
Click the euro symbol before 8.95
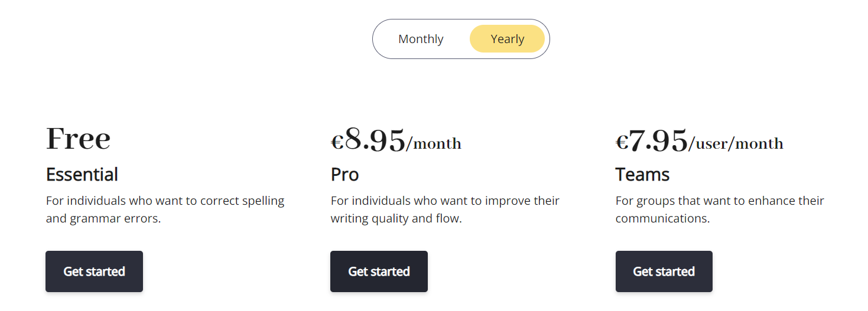pyautogui.click(x=337, y=142)
